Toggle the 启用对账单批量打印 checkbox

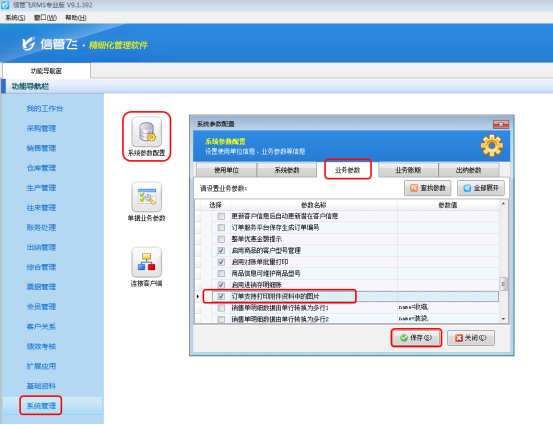(x=221, y=262)
